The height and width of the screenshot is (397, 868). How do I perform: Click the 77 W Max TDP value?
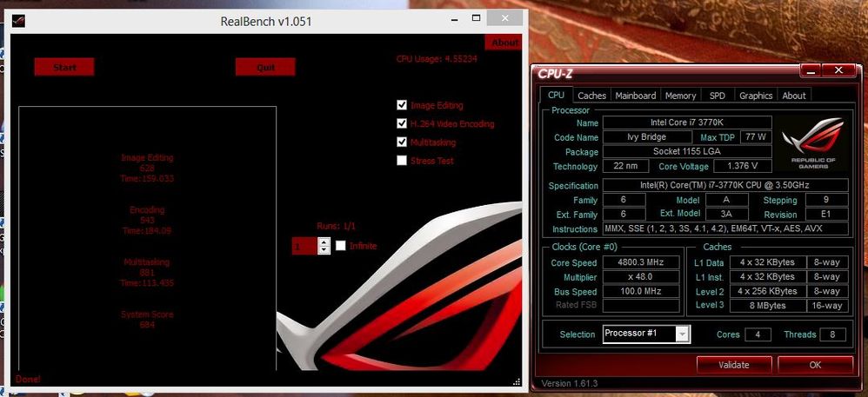(755, 137)
